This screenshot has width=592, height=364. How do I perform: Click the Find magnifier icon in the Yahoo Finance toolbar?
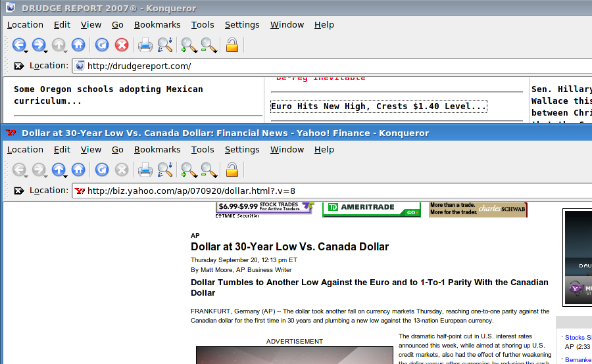pyautogui.click(x=164, y=170)
